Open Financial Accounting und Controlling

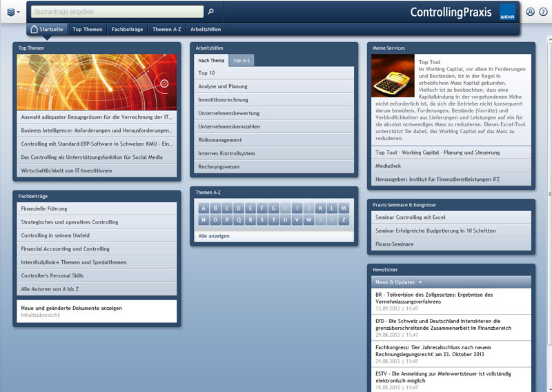click(97, 248)
